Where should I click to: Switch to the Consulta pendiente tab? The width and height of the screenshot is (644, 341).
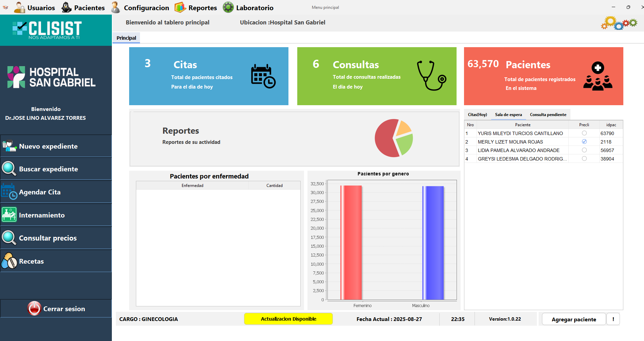point(548,114)
